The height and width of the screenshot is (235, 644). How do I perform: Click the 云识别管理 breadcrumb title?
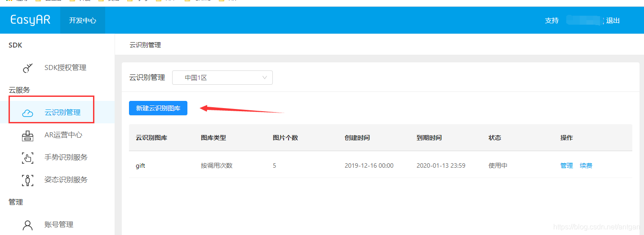click(x=145, y=45)
